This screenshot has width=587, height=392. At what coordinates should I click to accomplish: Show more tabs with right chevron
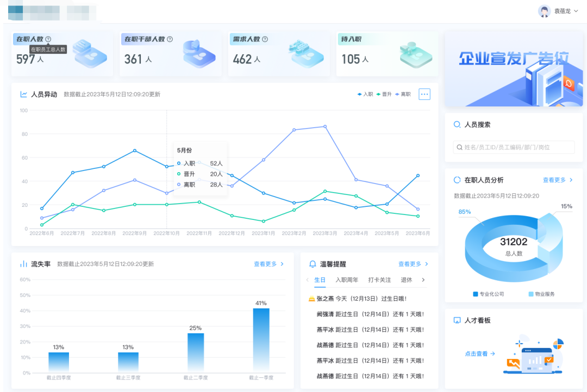click(x=423, y=280)
